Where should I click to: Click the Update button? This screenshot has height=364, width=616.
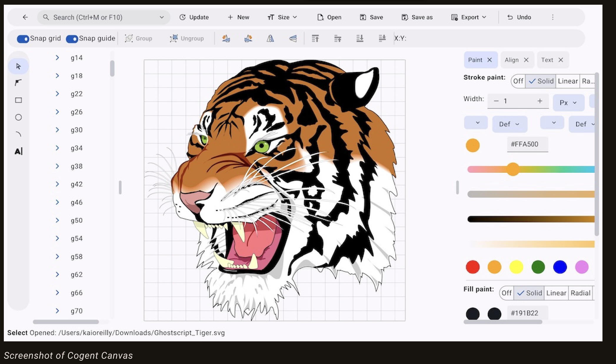pos(194,17)
